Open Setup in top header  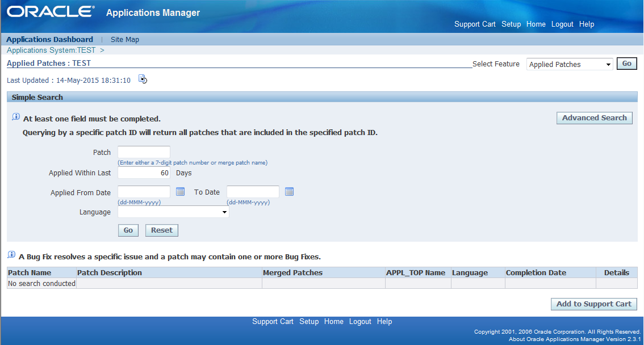(511, 24)
